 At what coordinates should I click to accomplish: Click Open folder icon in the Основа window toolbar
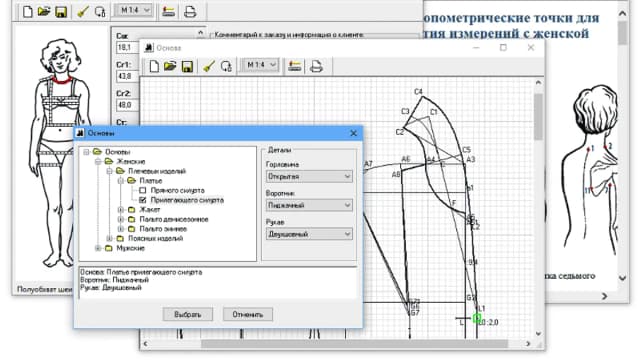pos(170,66)
